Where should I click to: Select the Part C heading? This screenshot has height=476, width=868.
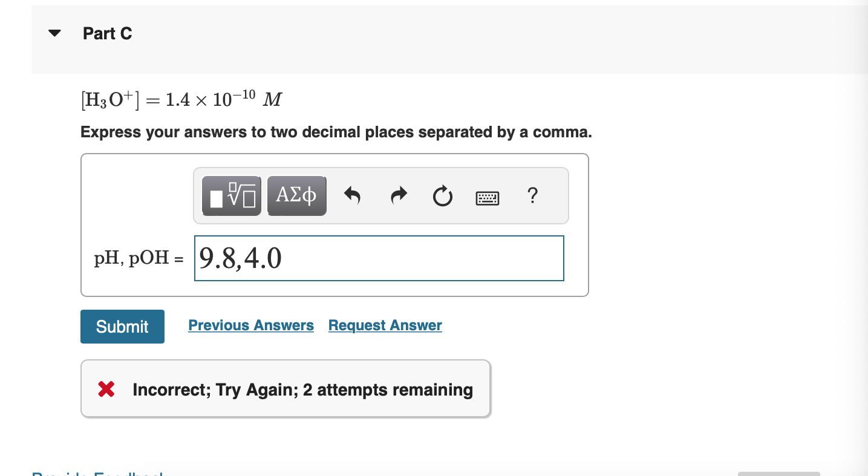[x=108, y=33]
